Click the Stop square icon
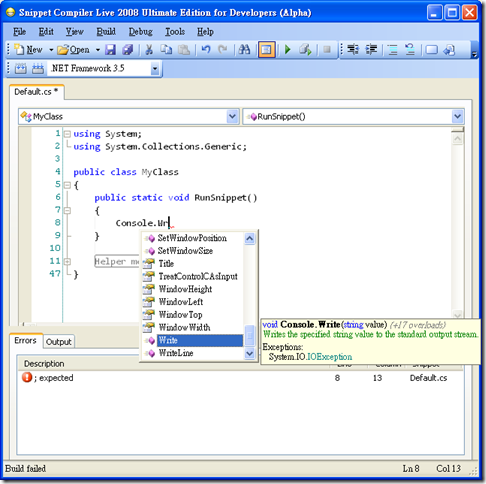Screen dimensions: 486x484 tap(327, 50)
